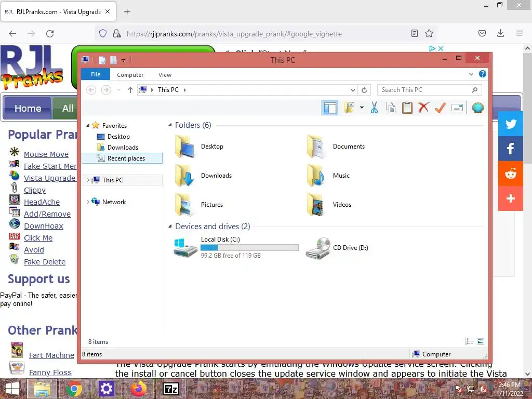Click the Explorer Forward arrow
Image resolution: width=532 pixels, height=399 pixels.
coord(106,90)
